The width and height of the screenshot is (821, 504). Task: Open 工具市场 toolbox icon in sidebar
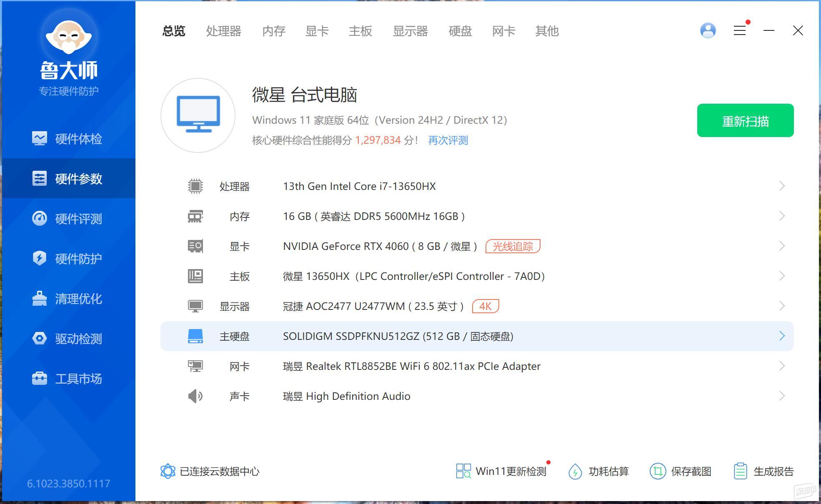click(40, 379)
